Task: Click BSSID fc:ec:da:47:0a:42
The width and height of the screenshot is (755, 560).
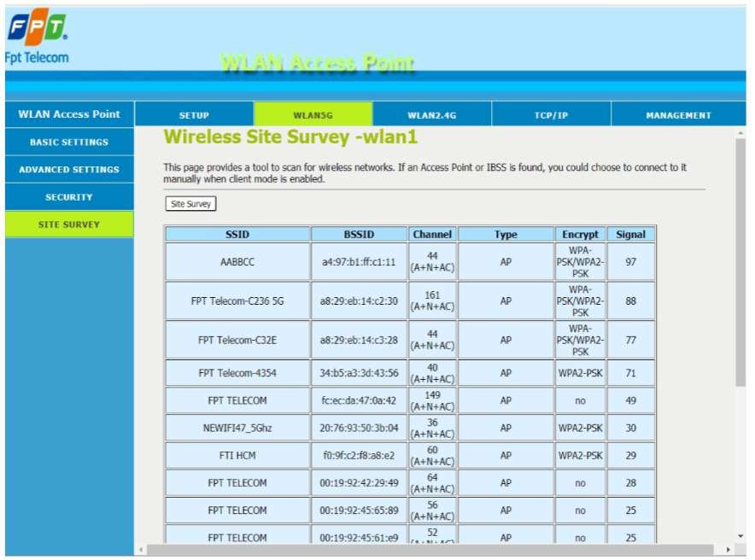Action: [359, 400]
